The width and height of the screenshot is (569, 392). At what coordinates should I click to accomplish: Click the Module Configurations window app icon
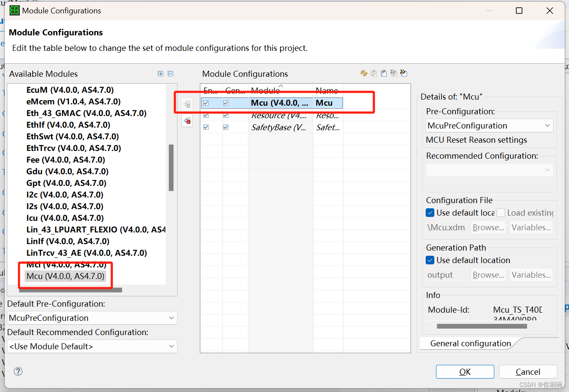click(x=15, y=10)
